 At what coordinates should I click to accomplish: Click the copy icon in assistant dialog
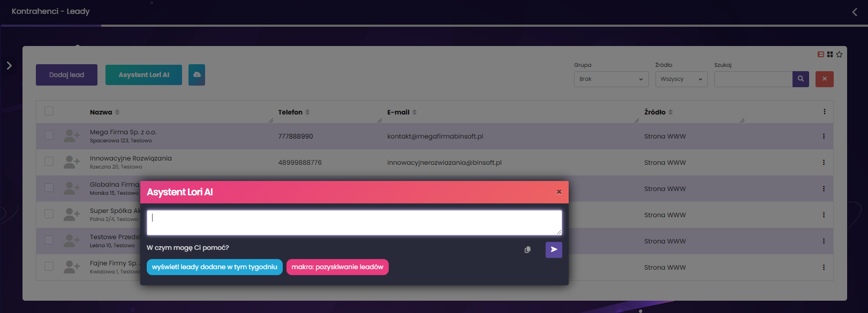coord(527,250)
